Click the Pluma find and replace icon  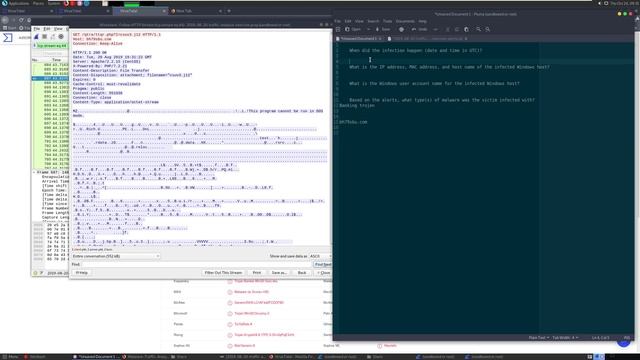pos(488,29)
